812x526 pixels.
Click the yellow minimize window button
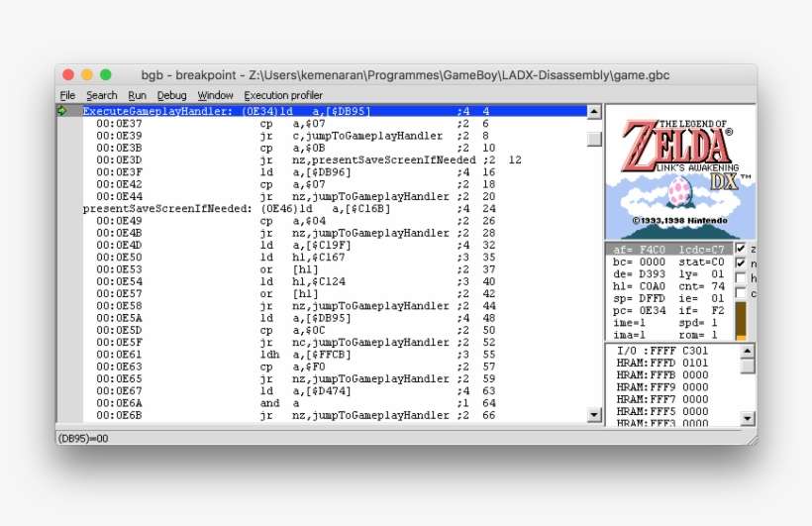pos(87,74)
